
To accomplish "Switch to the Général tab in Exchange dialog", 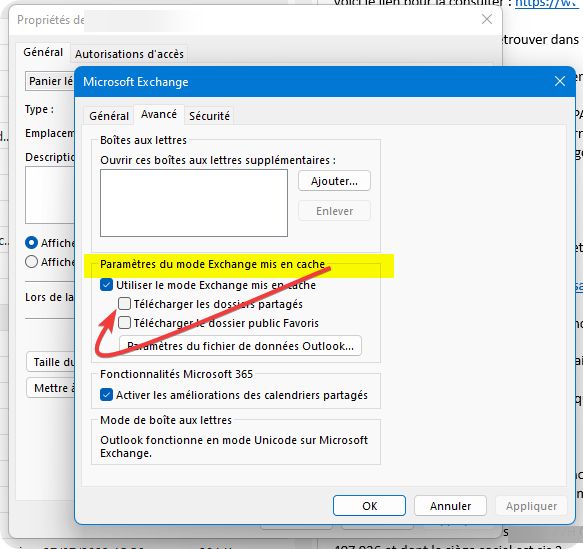I will coord(109,116).
